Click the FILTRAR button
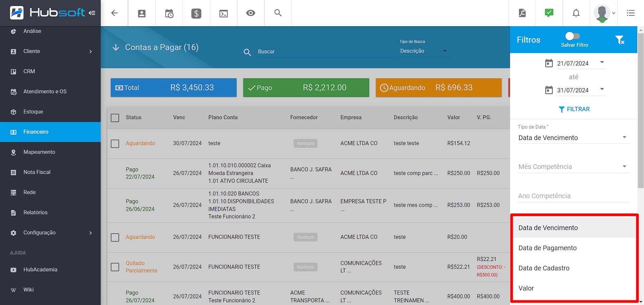 pyautogui.click(x=574, y=109)
